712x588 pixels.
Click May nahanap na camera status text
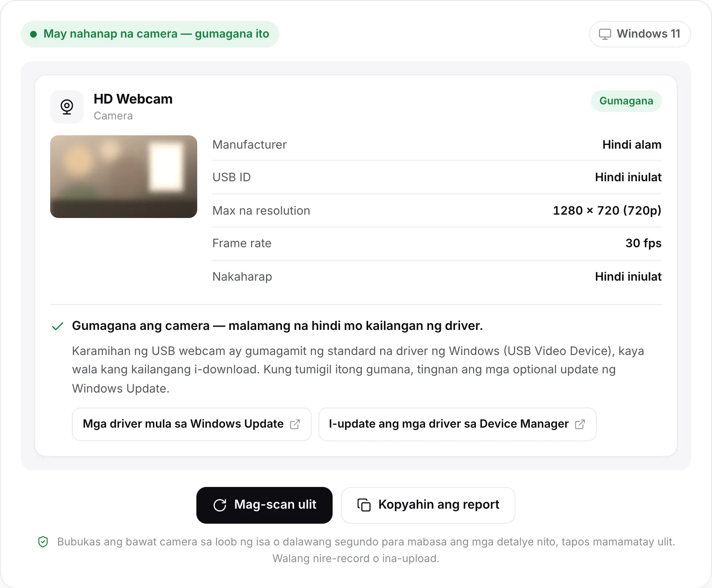[x=156, y=34]
